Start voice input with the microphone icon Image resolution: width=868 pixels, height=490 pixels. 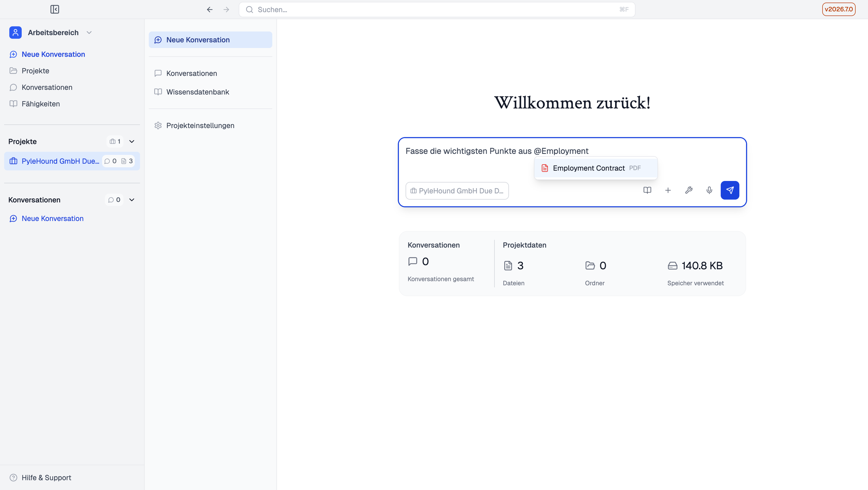pyautogui.click(x=709, y=190)
